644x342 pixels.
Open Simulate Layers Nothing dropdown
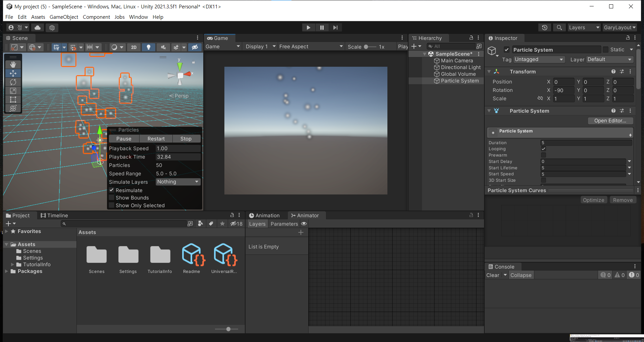coord(178,182)
